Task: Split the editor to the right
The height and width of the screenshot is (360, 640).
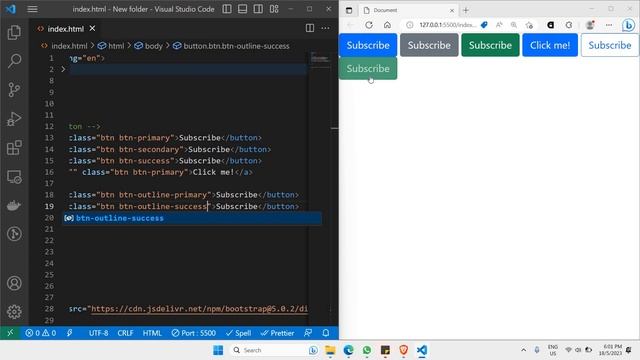Action: coord(310,28)
